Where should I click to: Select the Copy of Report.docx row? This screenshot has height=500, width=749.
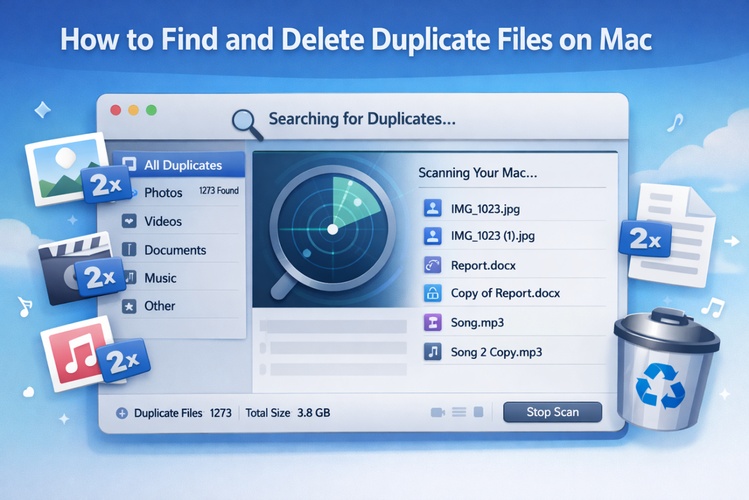pos(514,293)
